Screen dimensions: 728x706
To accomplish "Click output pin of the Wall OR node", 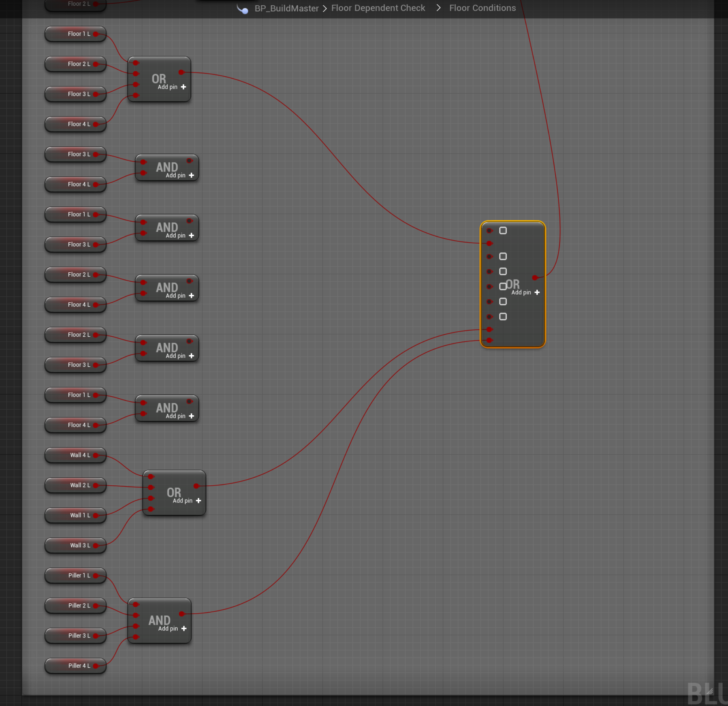I will point(196,486).
